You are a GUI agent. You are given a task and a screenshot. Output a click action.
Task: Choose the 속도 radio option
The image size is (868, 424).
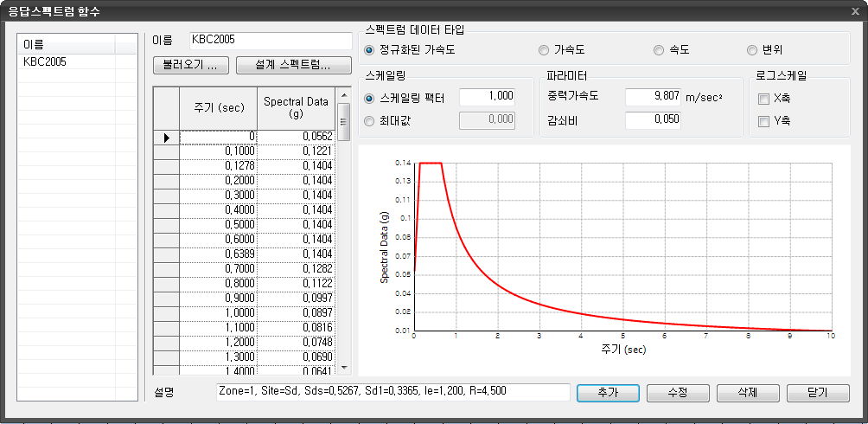tap(660, 50)
